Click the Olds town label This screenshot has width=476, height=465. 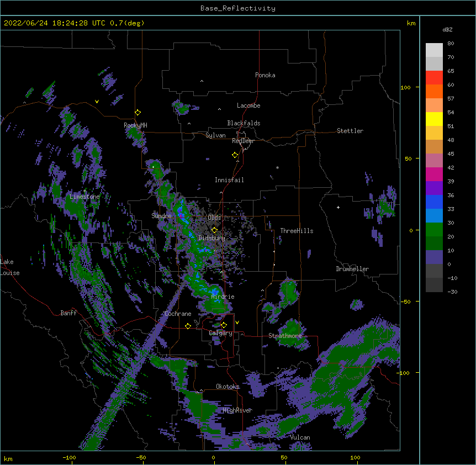(214, 218)
